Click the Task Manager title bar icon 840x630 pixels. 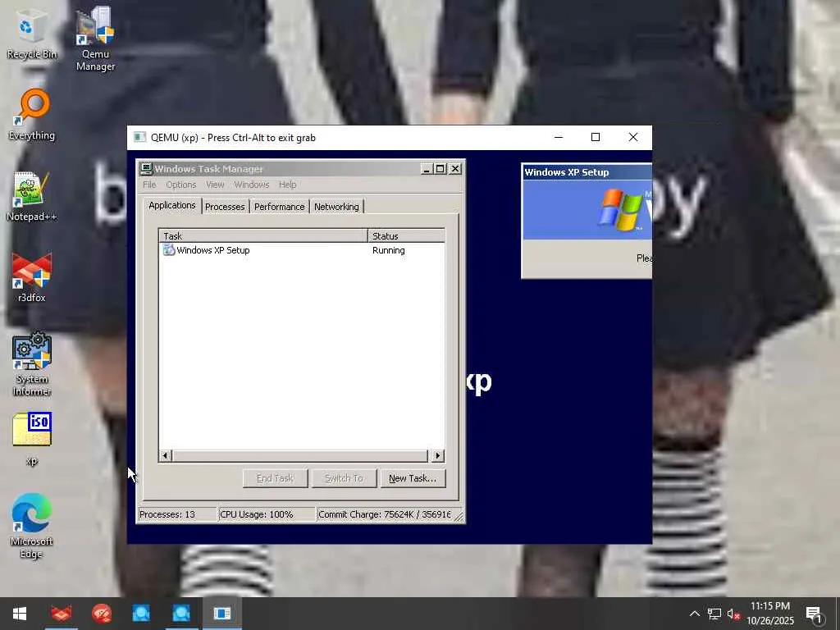point(146,169)
